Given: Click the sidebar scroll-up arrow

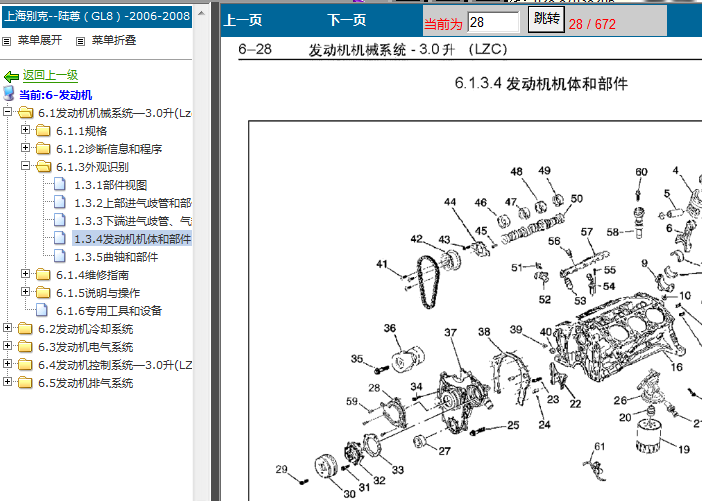Looking at the screenshot, I should point(201,13).
